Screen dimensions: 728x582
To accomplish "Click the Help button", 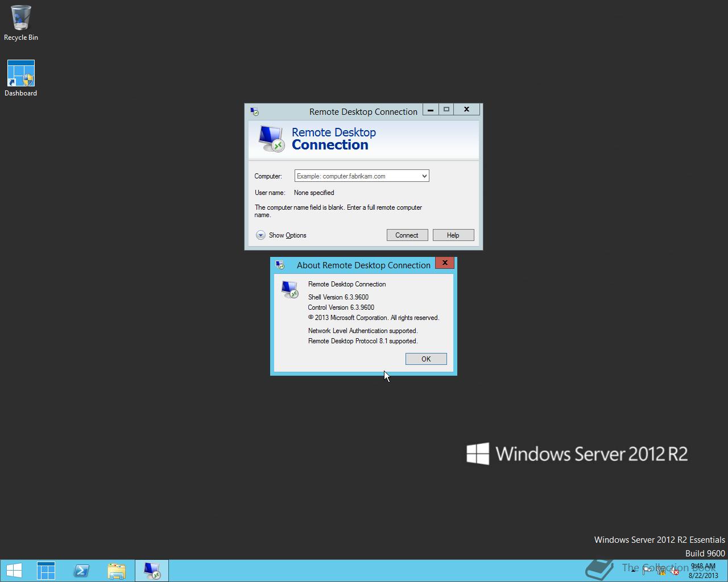I will pos(453,235).
